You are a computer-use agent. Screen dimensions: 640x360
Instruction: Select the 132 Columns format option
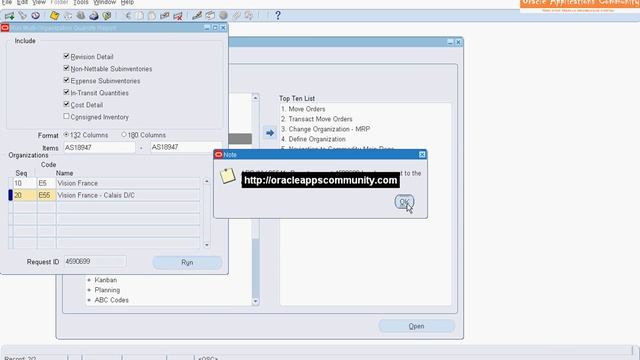[x=66, y=134]
